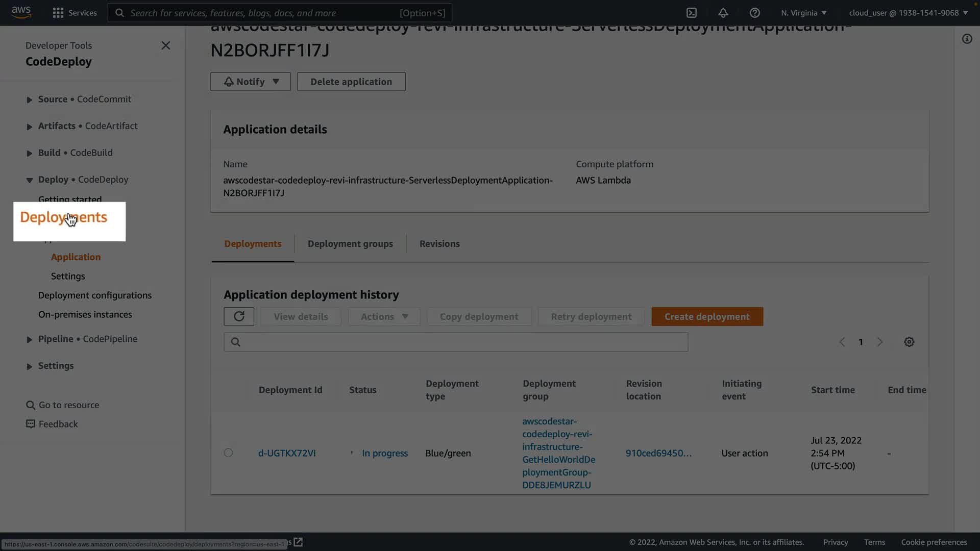This screenshot has height=551, width=980.
Task: Click the AWS logo home icon
Action: (x=21, y=12)
